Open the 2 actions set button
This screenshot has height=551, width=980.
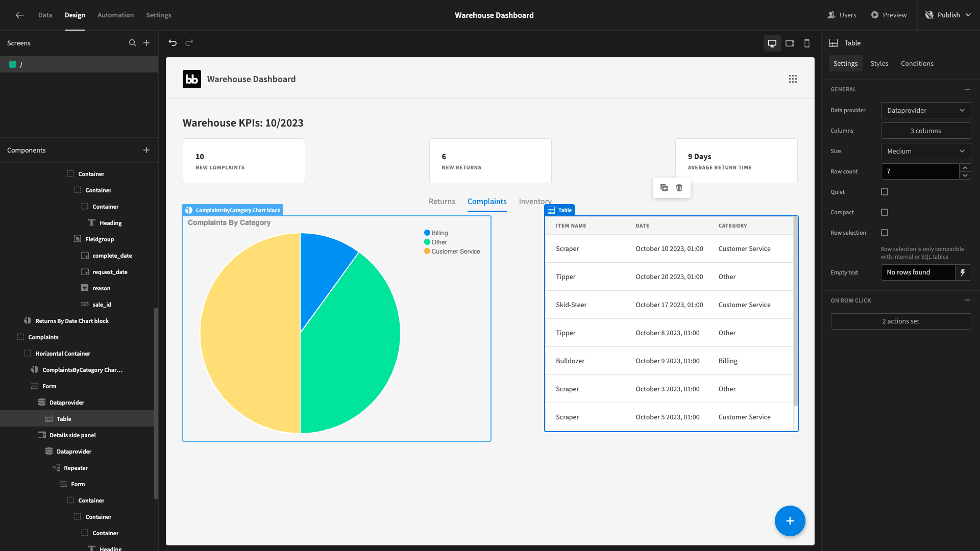[x=901, y=321]
